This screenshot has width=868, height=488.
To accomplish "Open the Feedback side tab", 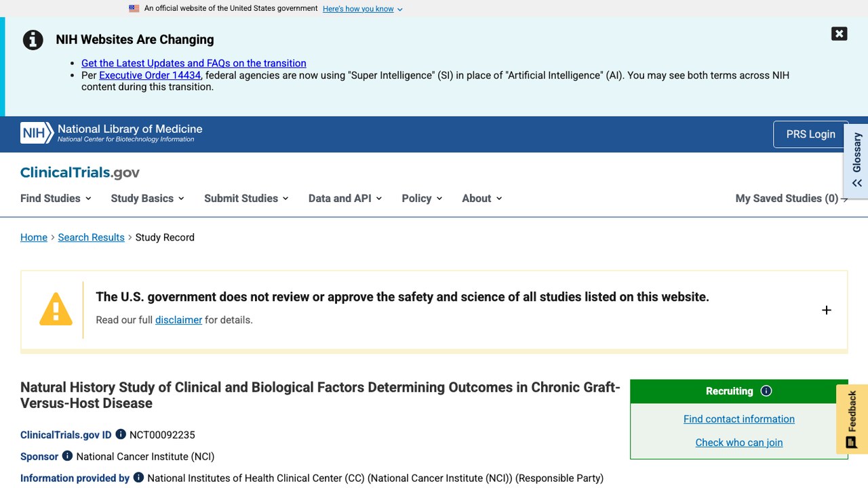I will tap(852, 420).
